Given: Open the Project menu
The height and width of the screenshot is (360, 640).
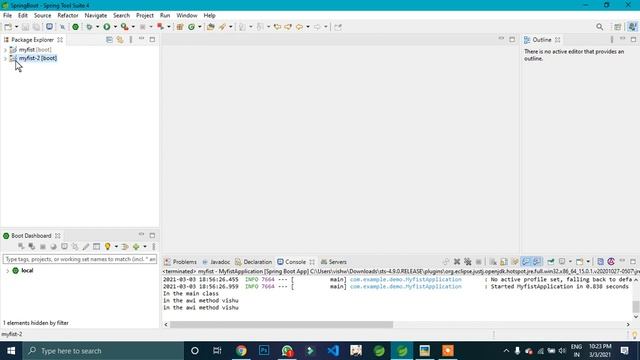Looking at the screenshot, I should (145, 16).
